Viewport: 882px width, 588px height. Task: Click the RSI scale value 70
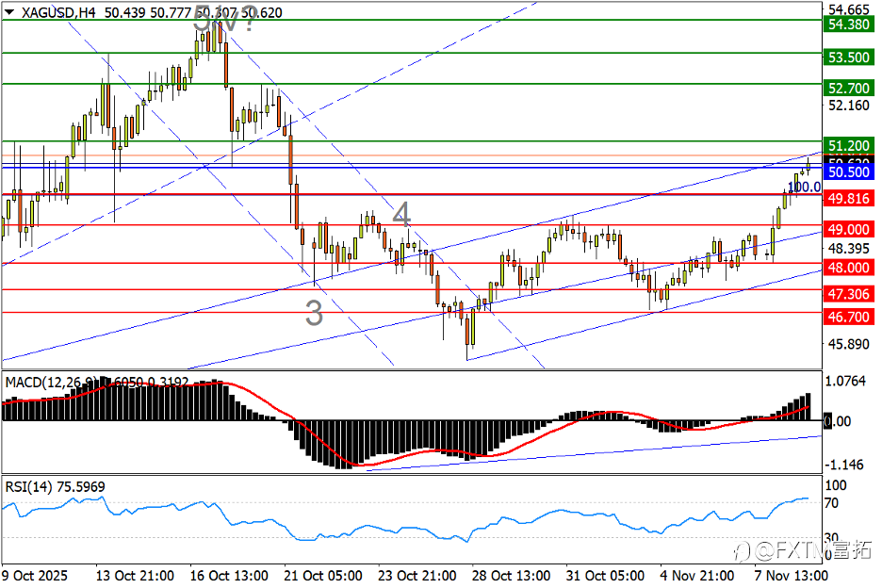coord(831,503)
